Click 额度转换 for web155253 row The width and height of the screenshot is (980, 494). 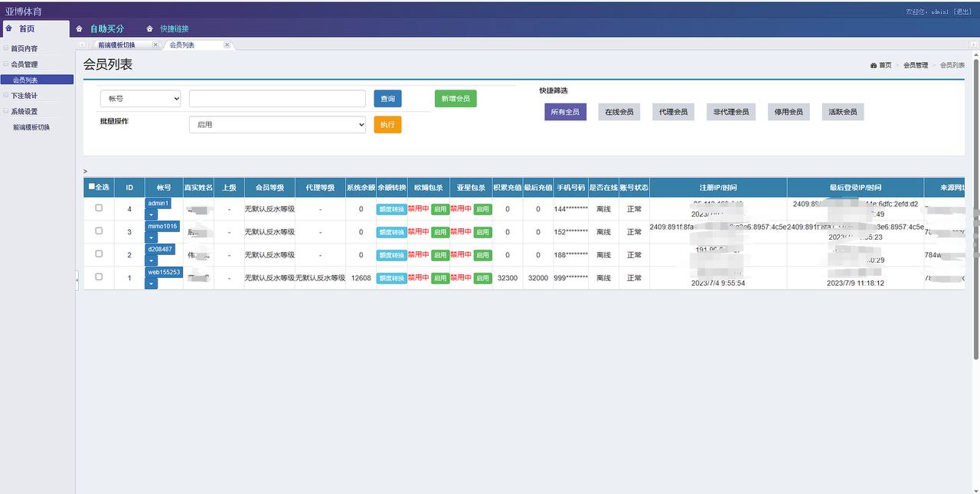[x=391, y=278]
